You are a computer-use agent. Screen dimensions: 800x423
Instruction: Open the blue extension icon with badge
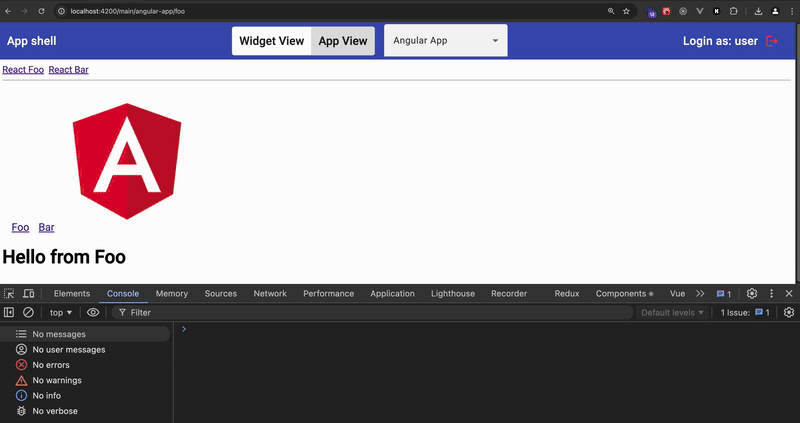click(x=651, y=12)
